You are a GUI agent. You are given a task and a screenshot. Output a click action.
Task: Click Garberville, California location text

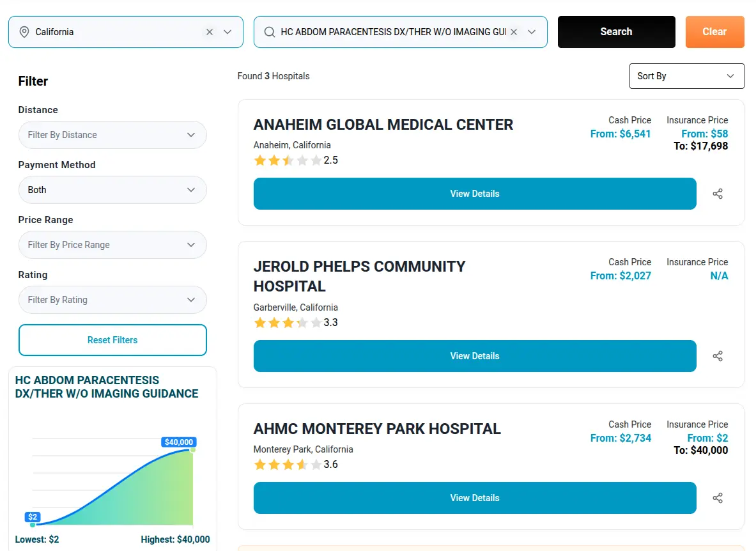point(295,307)
